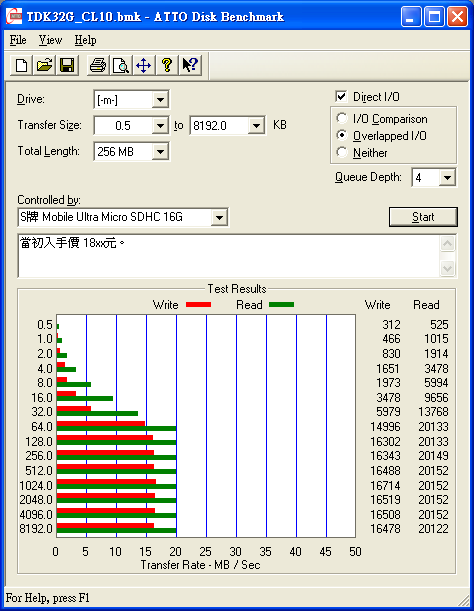Image resolution: width=474 pixels, height=611 pixels.
Task: Click the four-arrow move icon in toolbar
Action: (x=143, y=65)
